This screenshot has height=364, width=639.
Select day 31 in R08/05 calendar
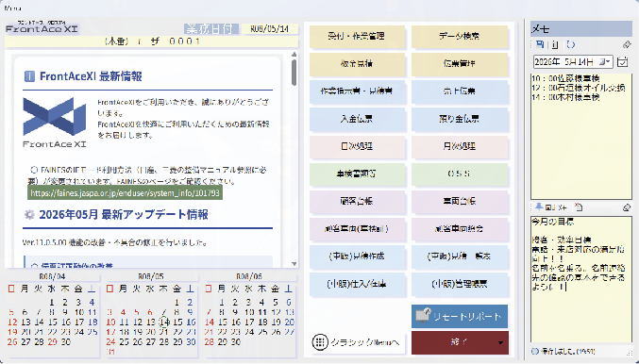pos(110,351)
